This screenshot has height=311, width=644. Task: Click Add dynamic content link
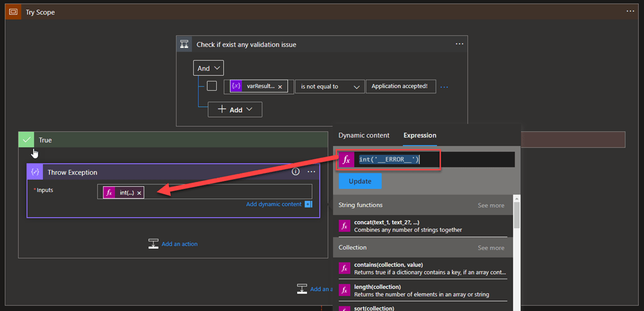[274, 204]
